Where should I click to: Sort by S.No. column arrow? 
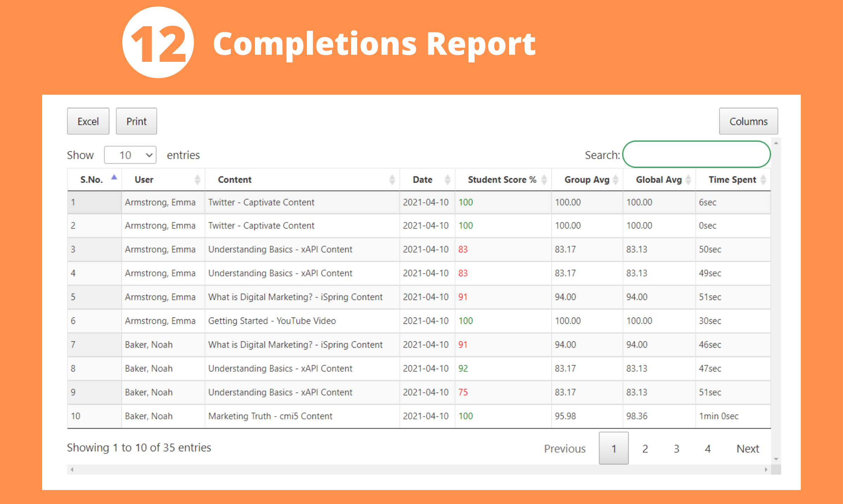pyautogui.click(x=114, y=178)
